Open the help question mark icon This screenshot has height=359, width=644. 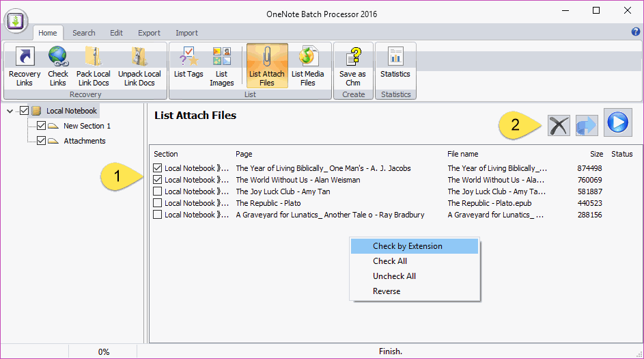635,32
